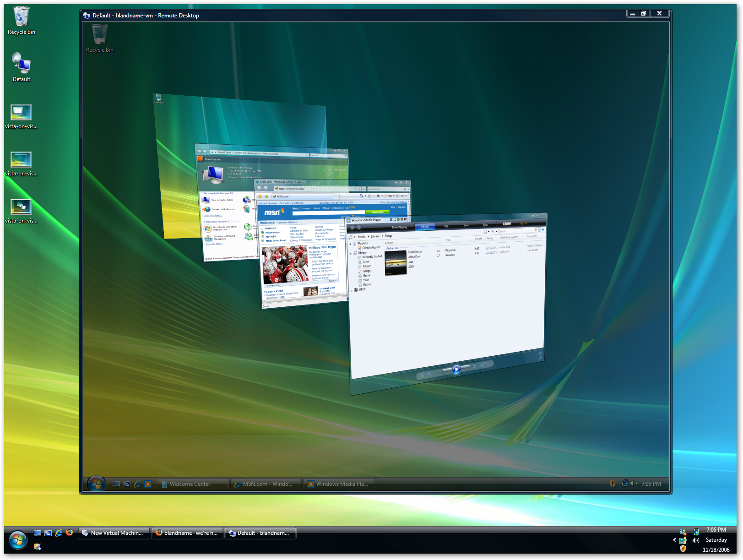Collapse Playlists tree node in Media Player

(350, 244)
